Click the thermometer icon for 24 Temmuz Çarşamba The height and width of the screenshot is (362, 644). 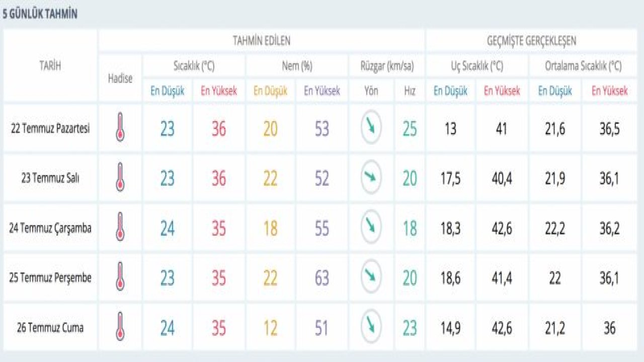point(120,227)
